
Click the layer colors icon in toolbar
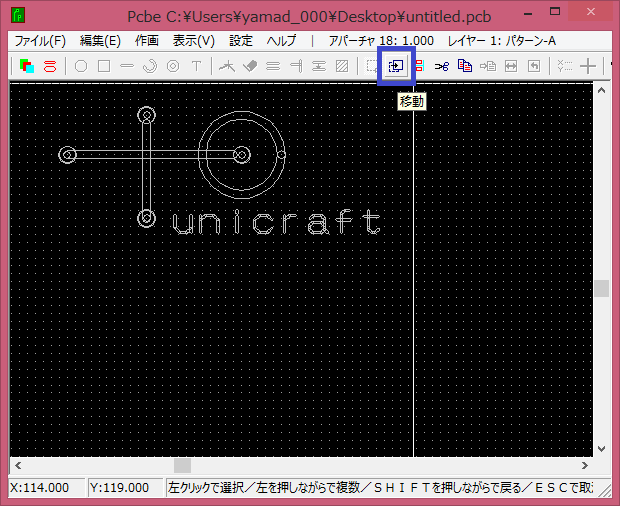(27, 66)
